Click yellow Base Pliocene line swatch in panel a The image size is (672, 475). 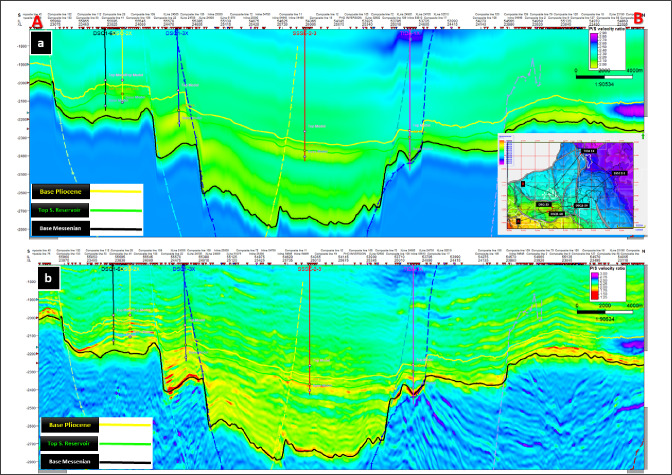[116, 192]
